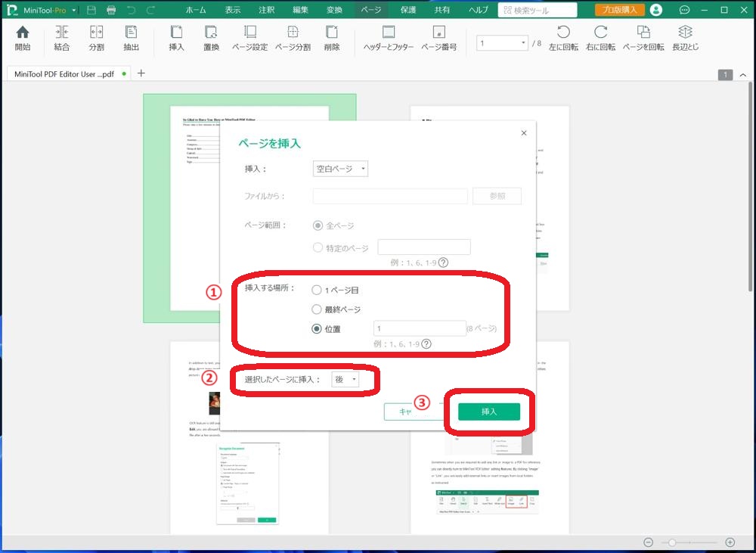The width and height of the screenshot is (756, 553).
Task: Select the 特定のページ radio button
Action: pyautogui.click(x=318, y=247)
